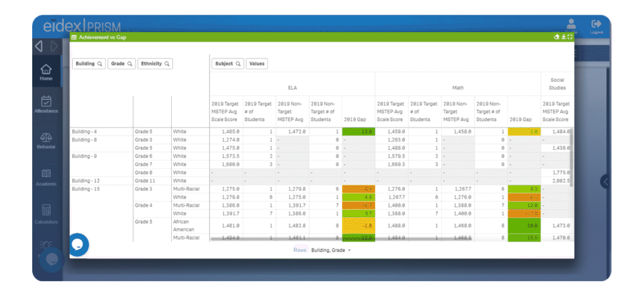Click the yellow -1.8 ELA gap cell
This screenshot has width=644, height=296.
click(358, 226)
